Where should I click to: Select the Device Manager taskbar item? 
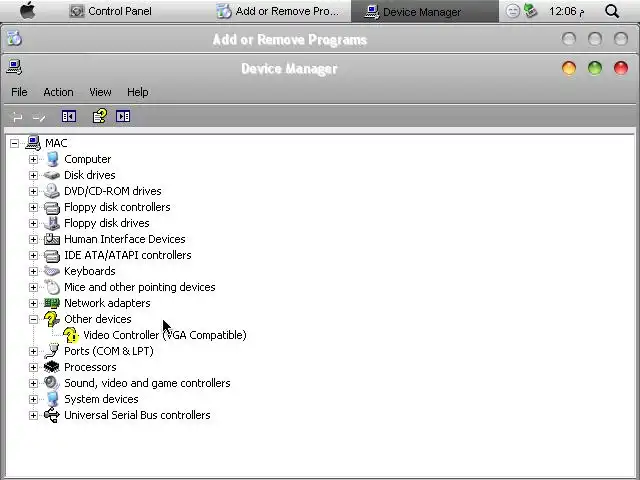click(424, 11)
